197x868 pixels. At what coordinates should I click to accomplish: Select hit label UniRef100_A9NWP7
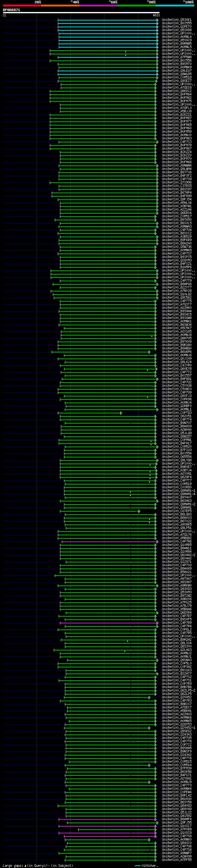click(x=176, y=853)
